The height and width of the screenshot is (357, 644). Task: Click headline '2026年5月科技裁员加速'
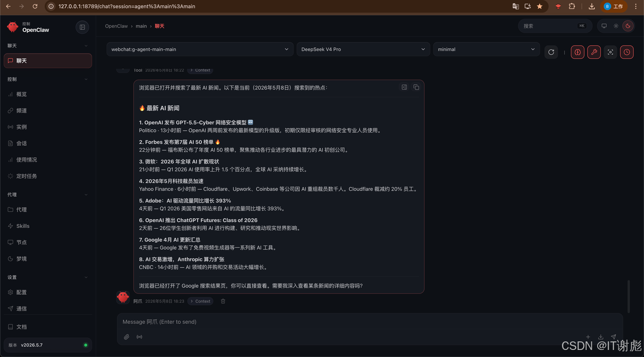point(171,181)
